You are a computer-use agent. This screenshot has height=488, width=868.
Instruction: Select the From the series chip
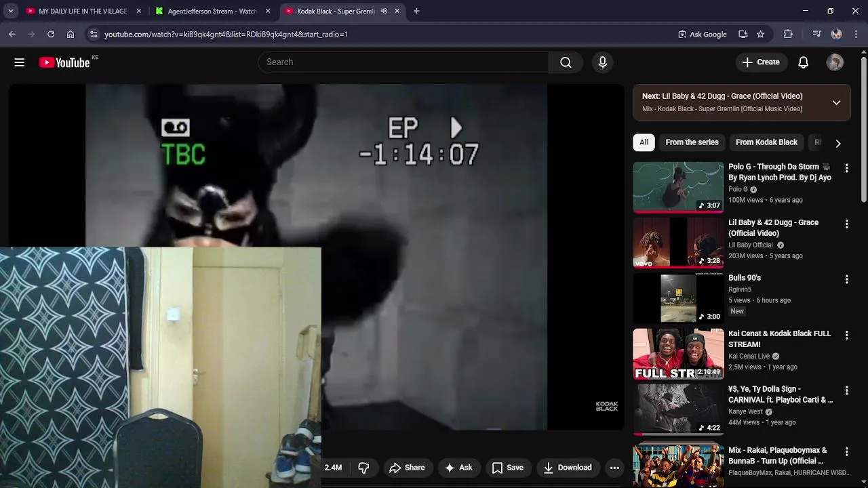pos(692,142)
